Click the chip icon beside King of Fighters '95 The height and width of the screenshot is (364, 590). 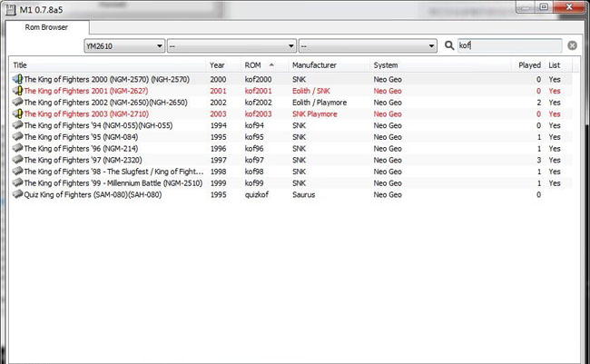click(x=17, y=137)
